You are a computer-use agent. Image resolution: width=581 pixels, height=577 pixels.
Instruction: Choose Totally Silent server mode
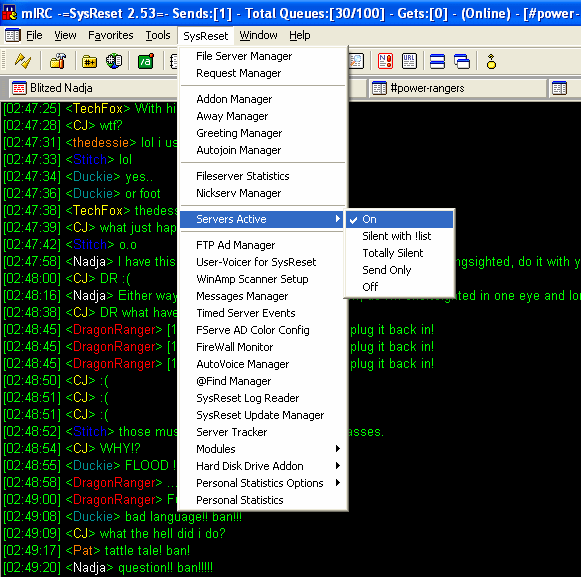(399, 253)
